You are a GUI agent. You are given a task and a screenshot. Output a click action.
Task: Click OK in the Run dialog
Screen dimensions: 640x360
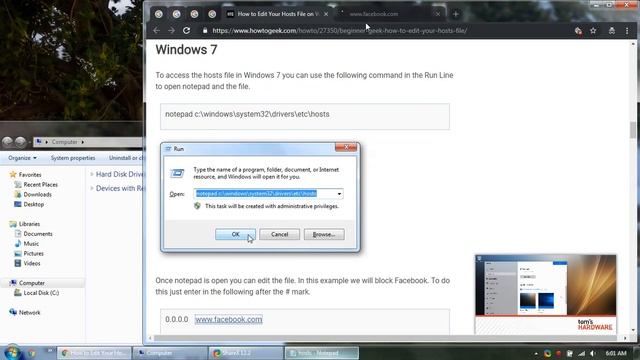pyautogui.click(x=236, y=234)
